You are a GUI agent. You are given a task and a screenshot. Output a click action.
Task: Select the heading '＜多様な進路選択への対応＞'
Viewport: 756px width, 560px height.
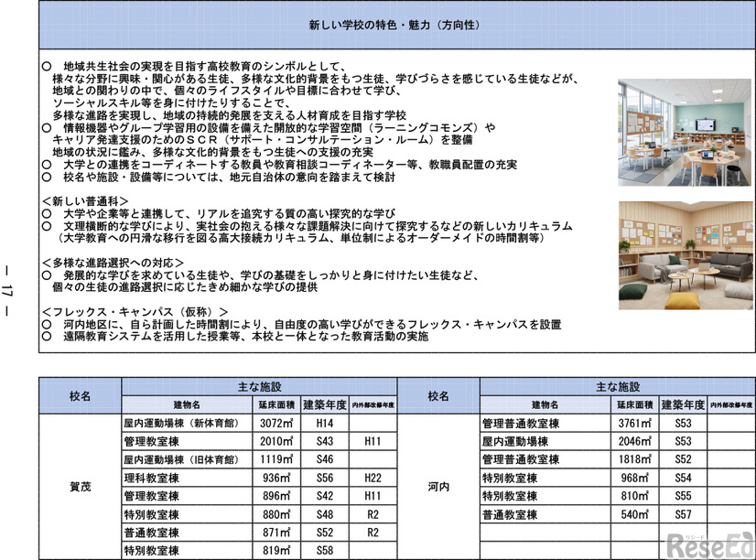point(113,264)
